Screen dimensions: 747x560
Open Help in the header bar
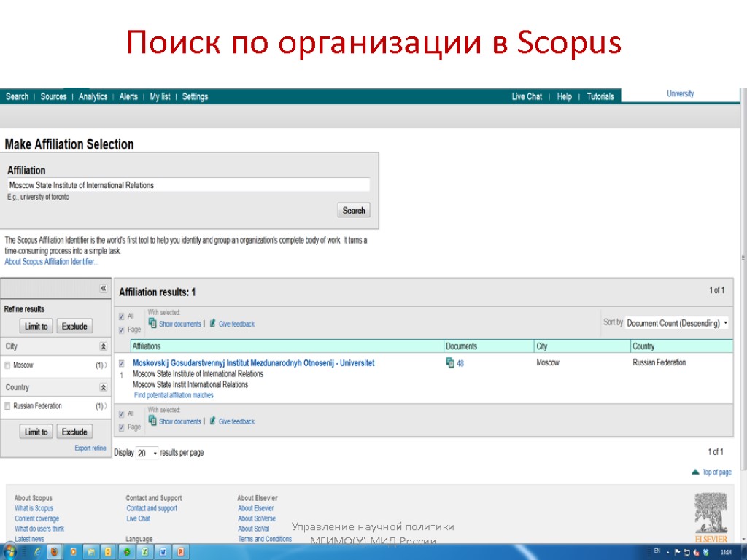[564, 97]
